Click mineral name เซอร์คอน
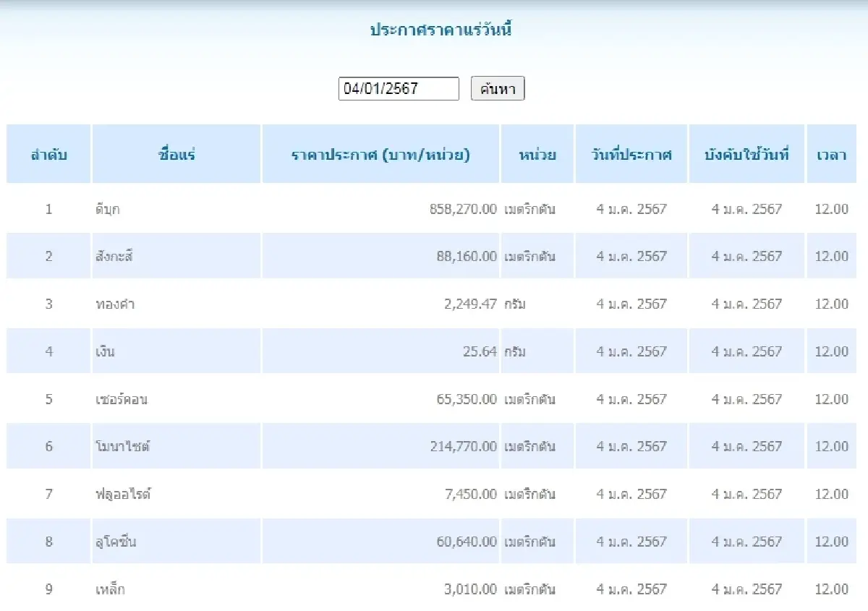 tap(121, 399)
